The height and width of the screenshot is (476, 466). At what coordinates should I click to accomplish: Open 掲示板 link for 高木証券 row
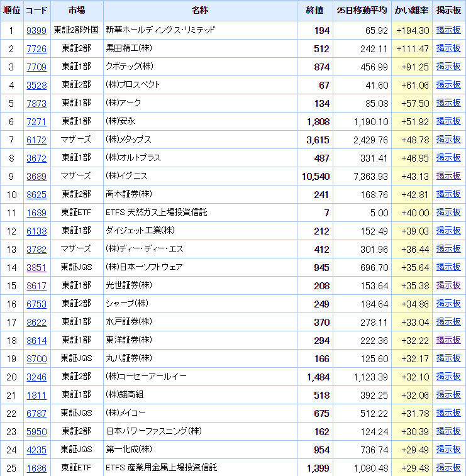click(x=448, y=194)
